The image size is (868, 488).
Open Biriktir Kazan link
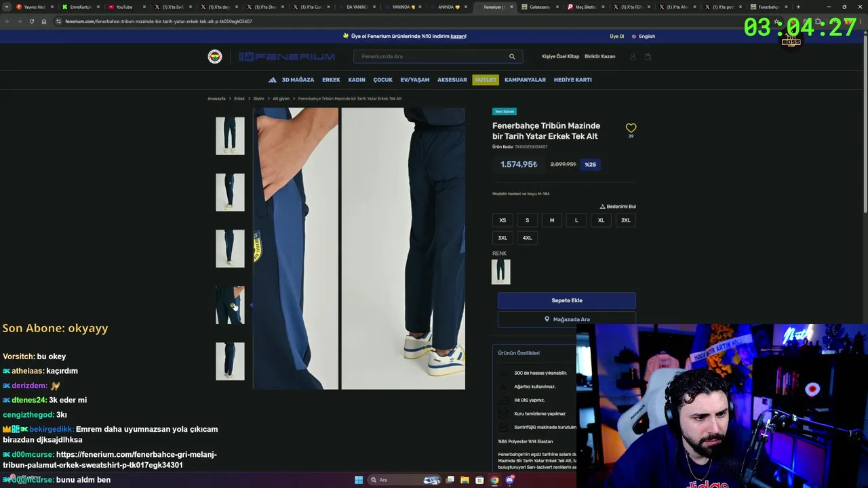[x=600, y=57]
